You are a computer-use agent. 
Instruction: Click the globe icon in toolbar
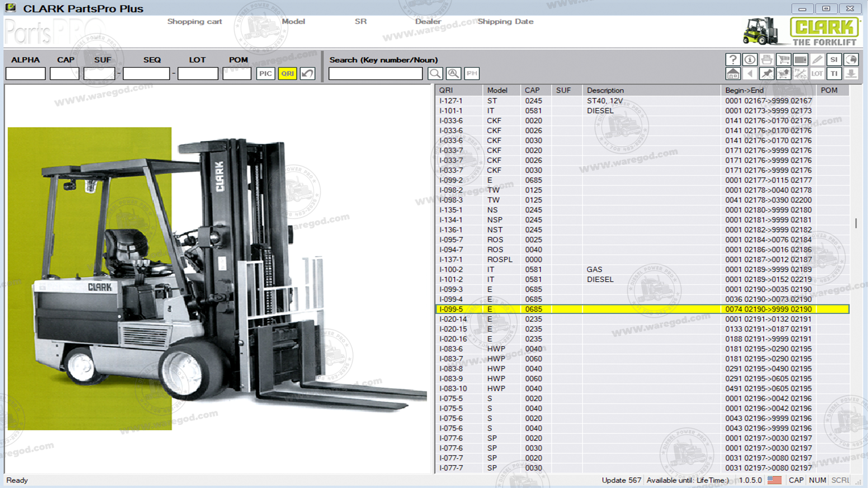[851, 60]
